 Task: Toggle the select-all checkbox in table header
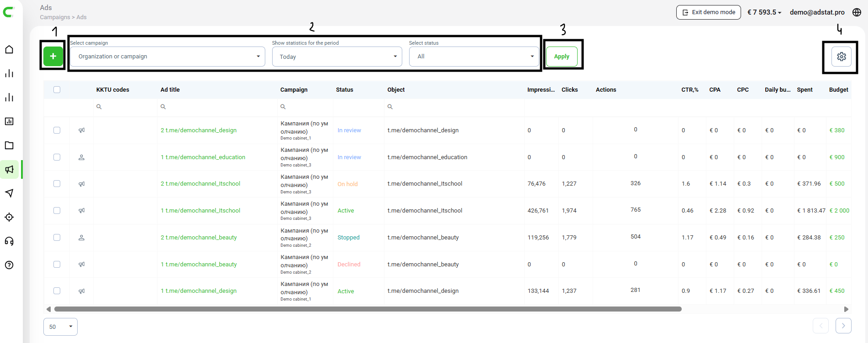pyautogui.click(x=57, y=90)
